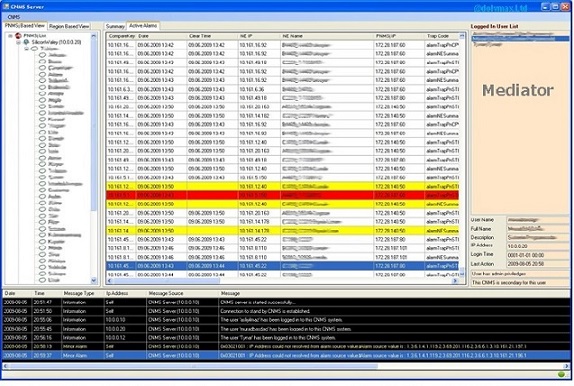This screenshot has width=574, height=386.
Task: Sort alarms by Trap Code column
Action: pos(441,36)
